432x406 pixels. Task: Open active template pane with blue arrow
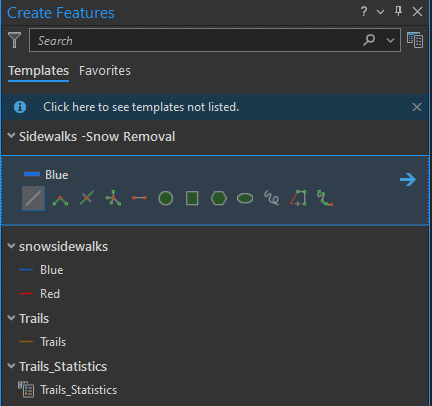tap(408, 180)
